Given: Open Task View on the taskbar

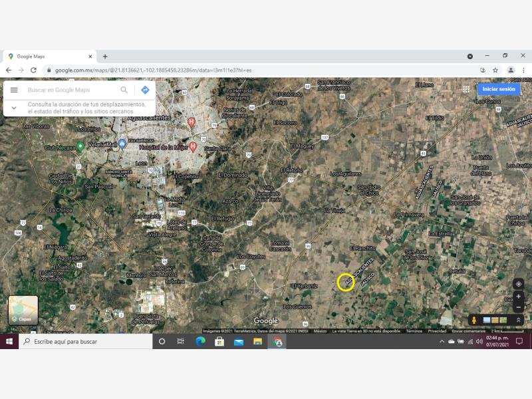Looking at the screenshot, I should [x=180, y=341].
